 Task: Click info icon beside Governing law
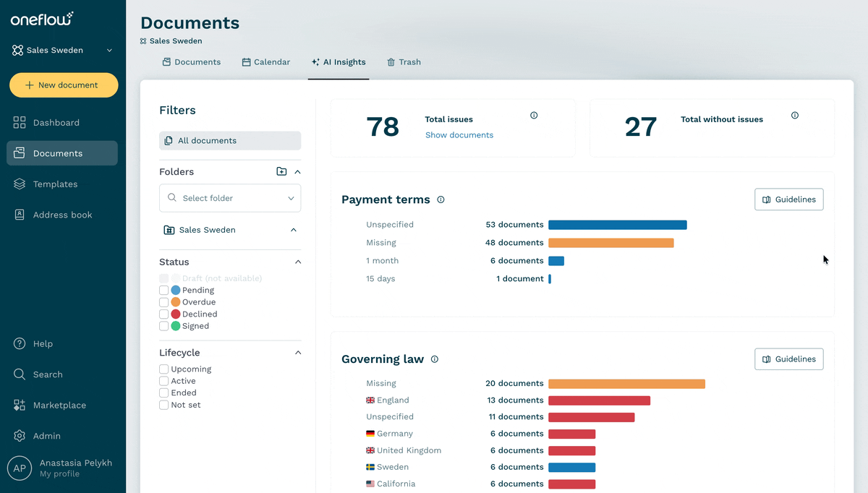tap(435, 359)
